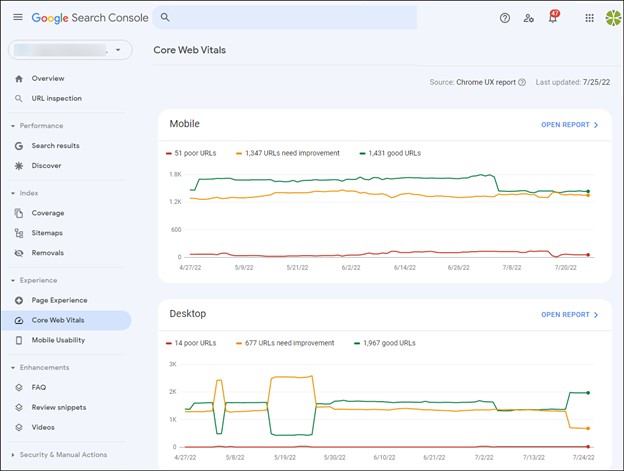Image resolution: width=624 pixels, height=471 pixels.
Task: Expand Security & Manual Actions section
Action: click(x=13, y=454)
